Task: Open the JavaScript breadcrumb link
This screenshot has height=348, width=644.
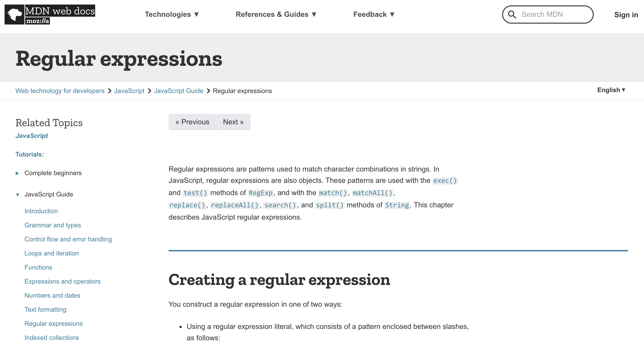Action: coord(129,91)
